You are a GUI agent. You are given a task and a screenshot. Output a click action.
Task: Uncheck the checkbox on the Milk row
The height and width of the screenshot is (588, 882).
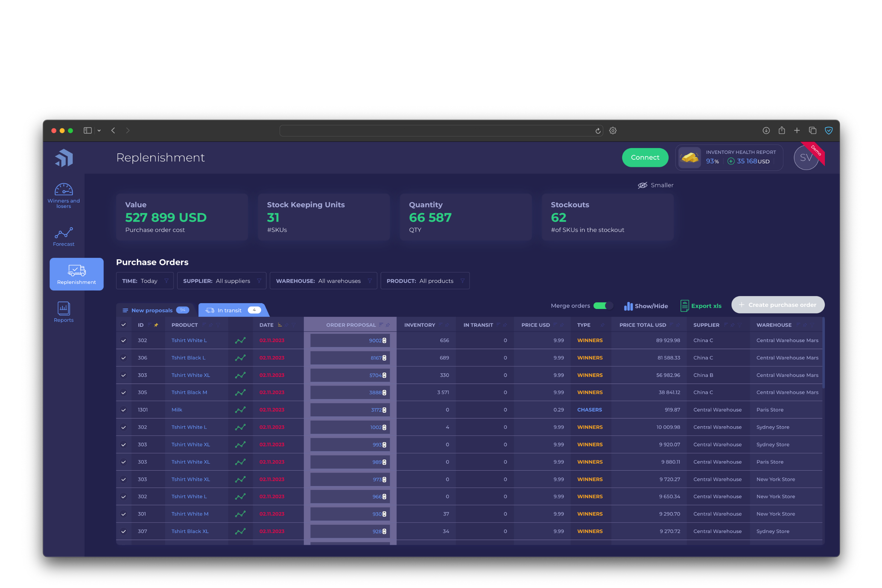coord(124,409)
